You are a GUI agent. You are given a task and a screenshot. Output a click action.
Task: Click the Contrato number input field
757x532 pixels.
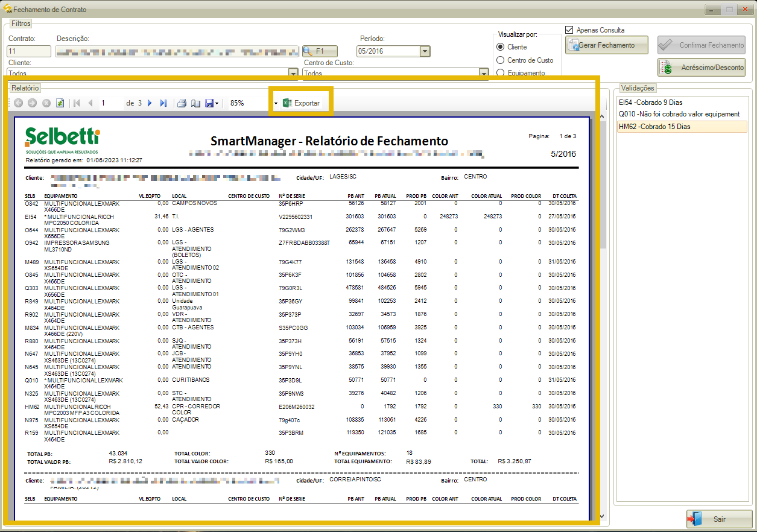coord(30,51)
